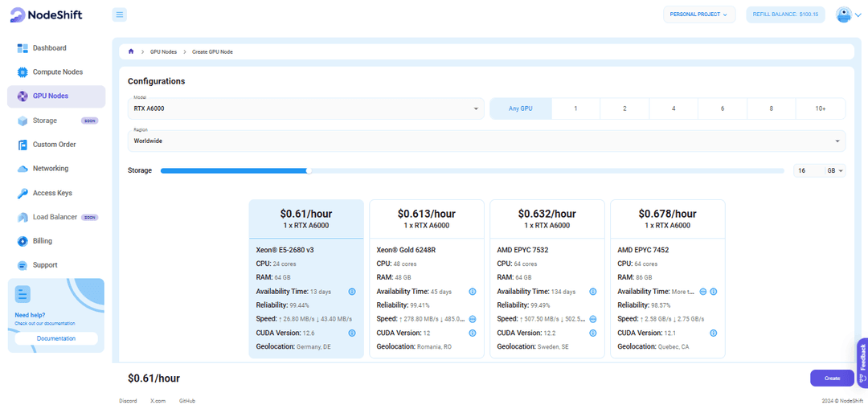
Task: Select 4 GPU count
Action: coord(674,108)
